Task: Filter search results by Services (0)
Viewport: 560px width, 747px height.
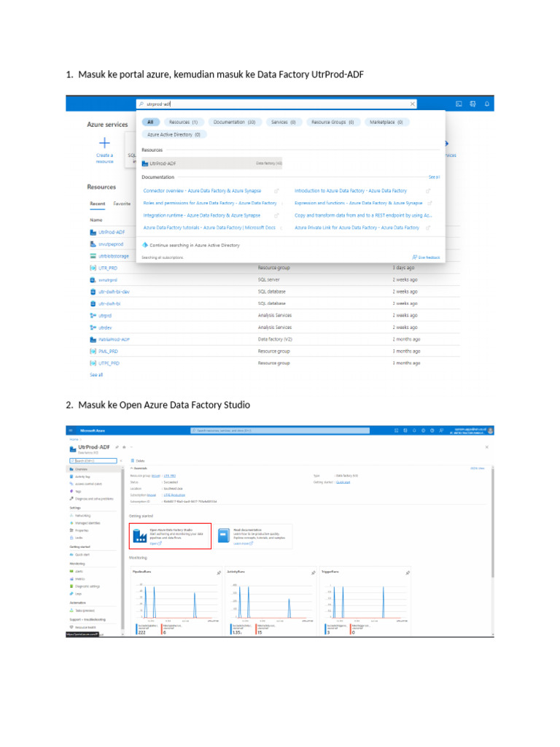Action: pos(284,123)
